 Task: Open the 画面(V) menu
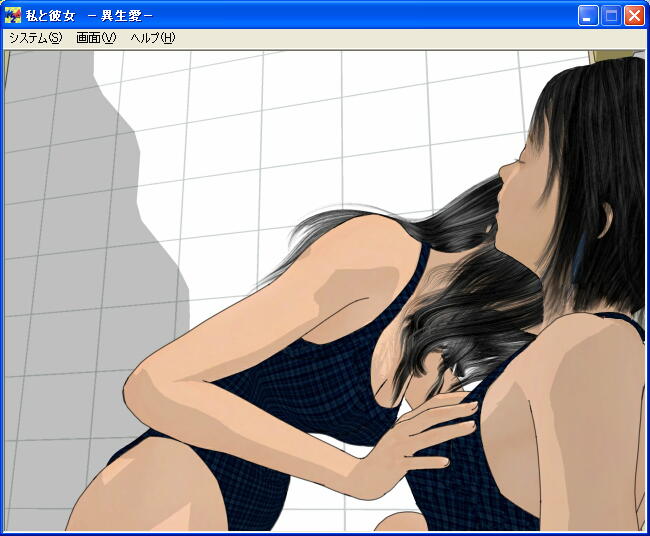[x=96, y=38]
